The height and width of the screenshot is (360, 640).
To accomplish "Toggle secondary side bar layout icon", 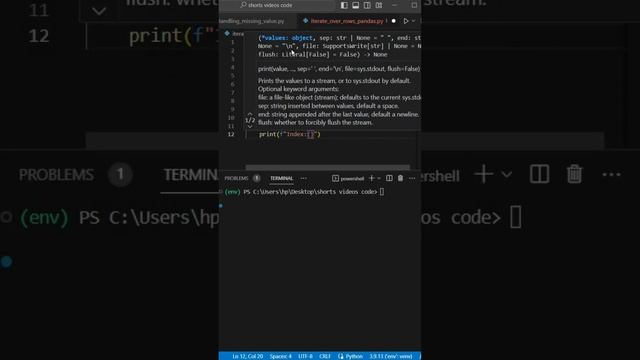I will pos(367,5).
